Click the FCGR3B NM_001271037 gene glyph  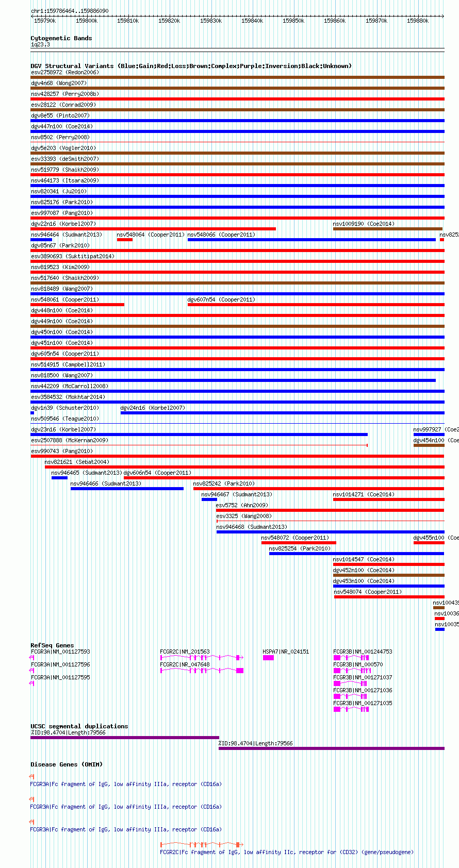351,683
